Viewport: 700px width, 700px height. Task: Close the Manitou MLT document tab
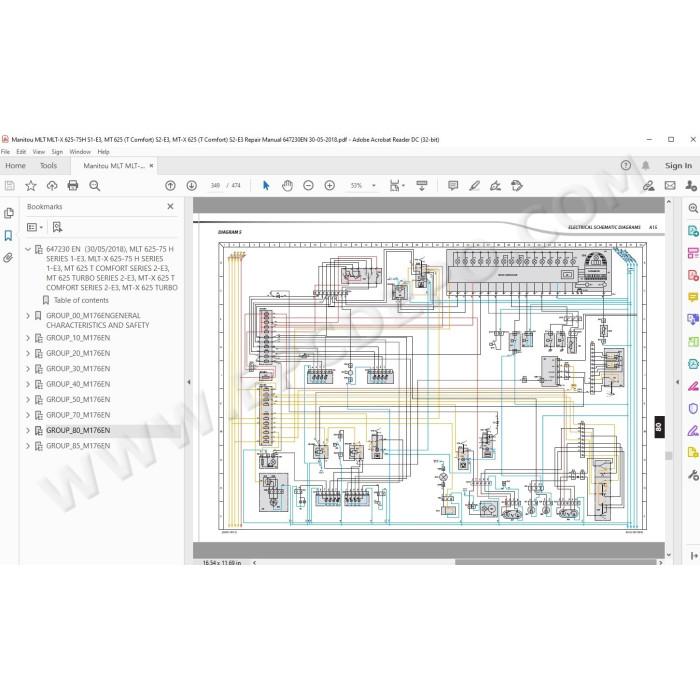click(151, 166)
